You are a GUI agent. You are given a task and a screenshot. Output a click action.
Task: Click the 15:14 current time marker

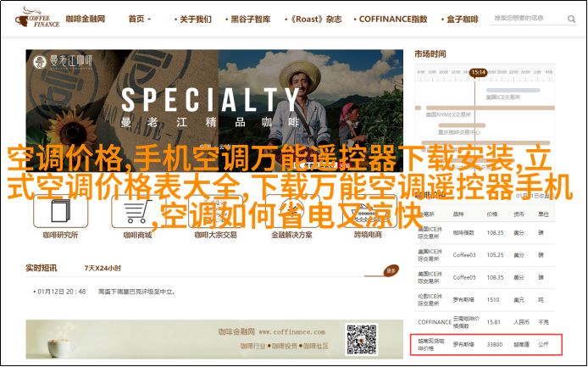coord(479,72)
